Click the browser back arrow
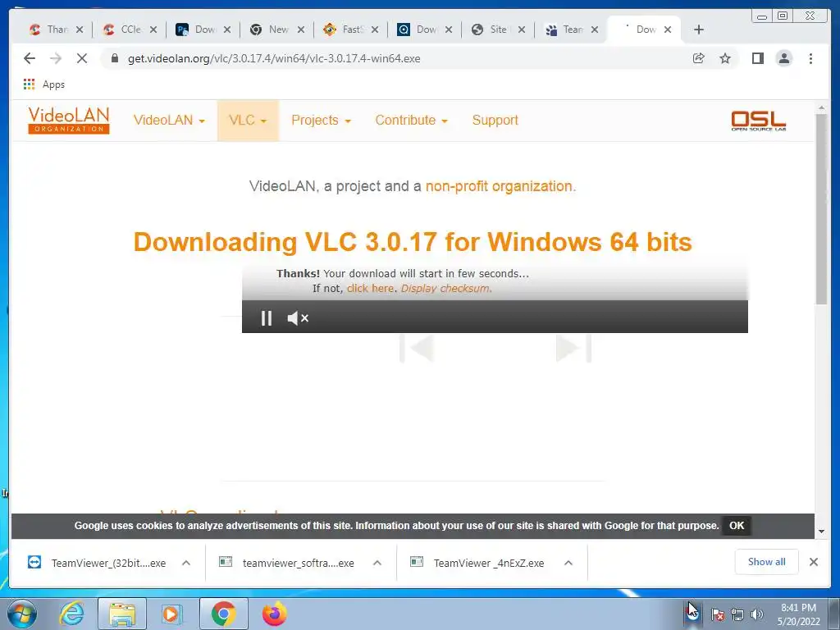This screenshot has height=630, width=840. coord(30,58)
